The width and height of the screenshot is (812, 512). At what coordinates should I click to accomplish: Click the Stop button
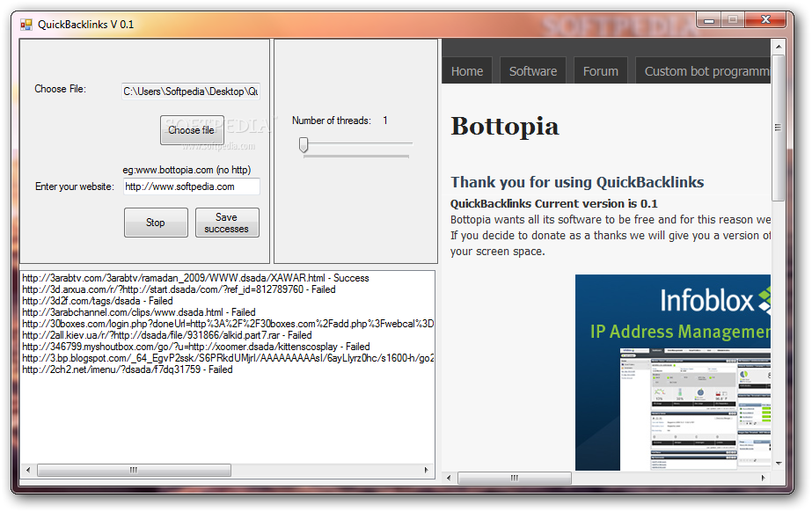coord(156,223)
